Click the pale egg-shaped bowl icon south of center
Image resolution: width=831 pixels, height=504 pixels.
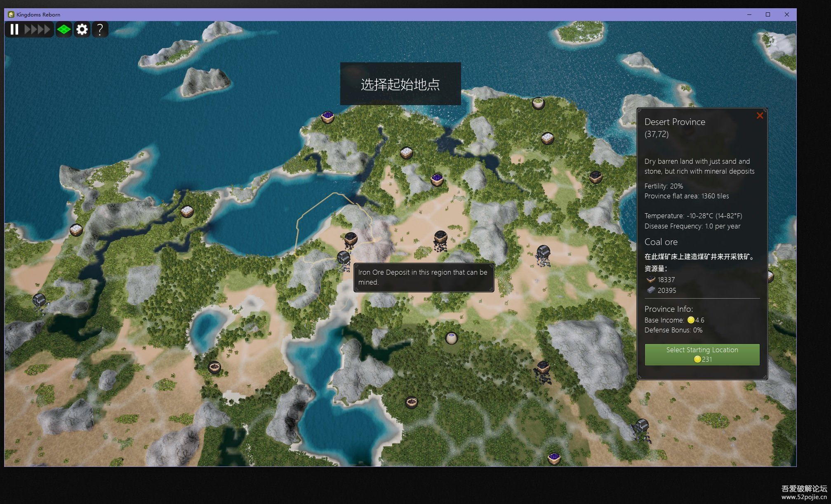point(452,338)
